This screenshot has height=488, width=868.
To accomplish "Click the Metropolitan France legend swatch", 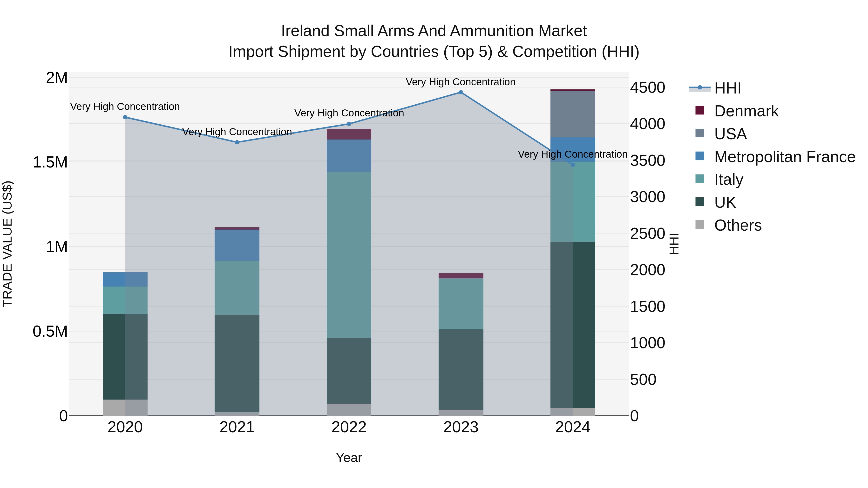I will tap(699, 156).
